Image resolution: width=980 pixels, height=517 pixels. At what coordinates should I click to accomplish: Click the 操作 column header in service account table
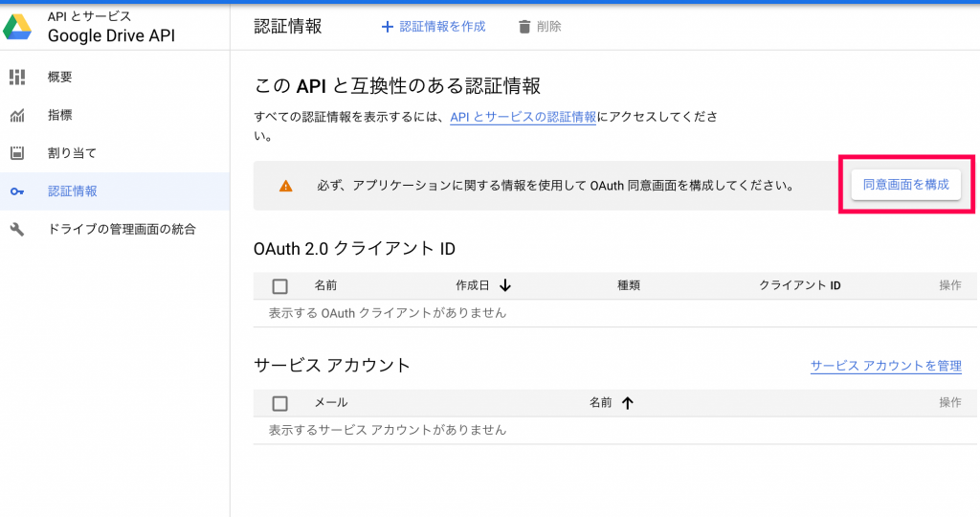click(950, 403)
